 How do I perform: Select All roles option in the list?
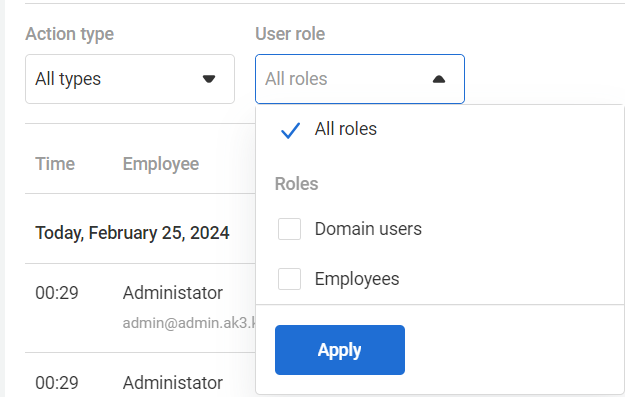(346, 129)
